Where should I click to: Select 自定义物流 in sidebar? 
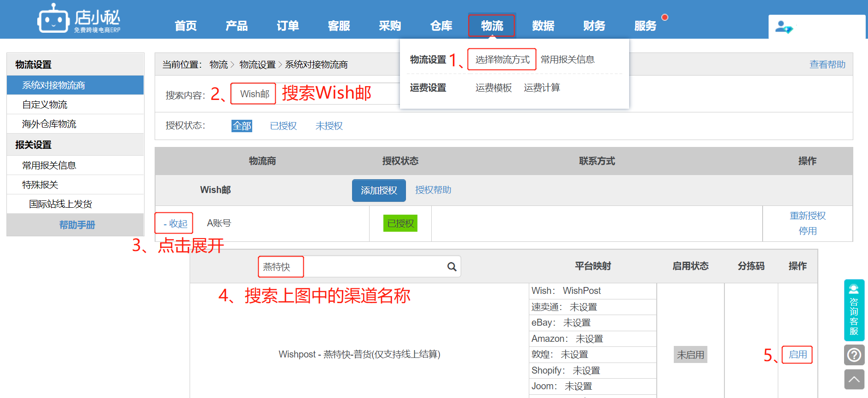coord(75,105)
